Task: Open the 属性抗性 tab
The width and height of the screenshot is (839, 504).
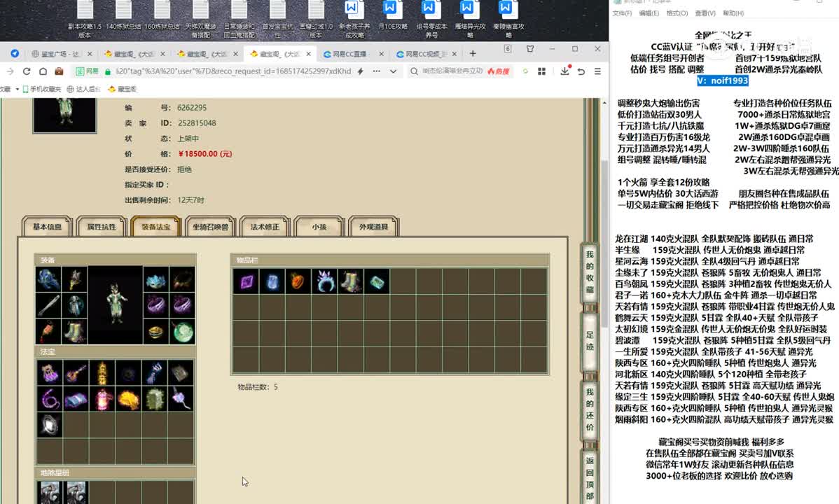Action: (x=102, y=227)
